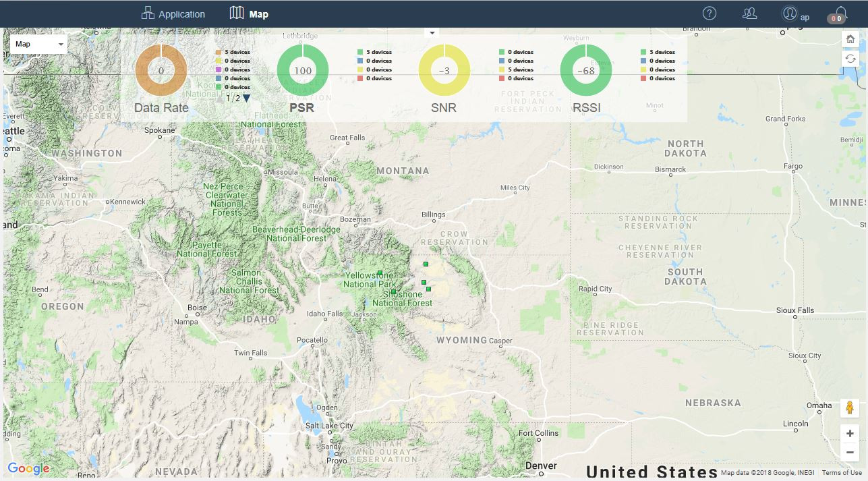Click the blue PSR legend swatch
868x481 pixels.
pyautogui.click(x=360, y=61)
